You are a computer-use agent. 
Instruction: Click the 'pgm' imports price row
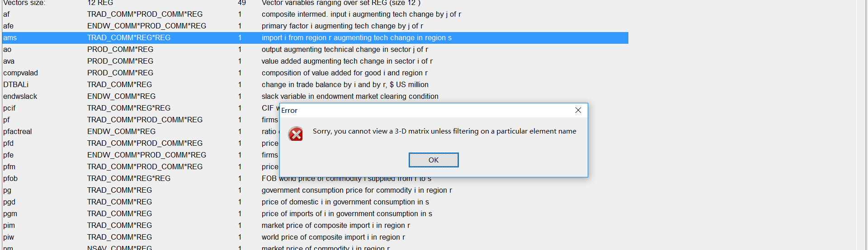10,214
